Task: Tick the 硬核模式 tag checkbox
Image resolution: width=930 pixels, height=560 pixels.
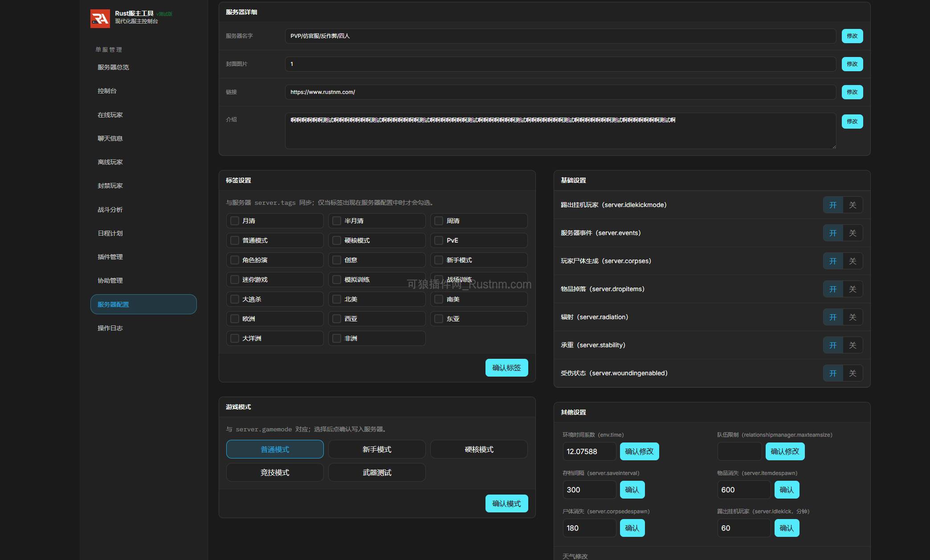Action: coord(337,240)
